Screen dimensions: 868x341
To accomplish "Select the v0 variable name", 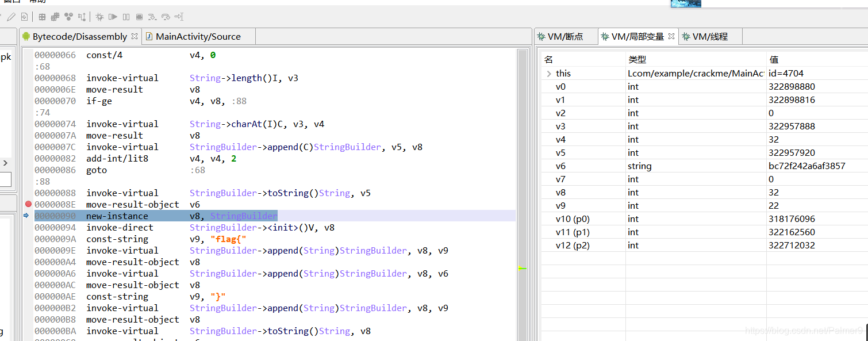I will tap(560, 87).
